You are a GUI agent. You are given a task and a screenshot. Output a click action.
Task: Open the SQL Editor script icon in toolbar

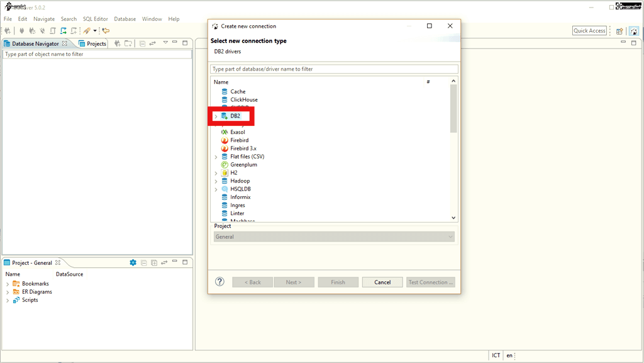(53, 31)
